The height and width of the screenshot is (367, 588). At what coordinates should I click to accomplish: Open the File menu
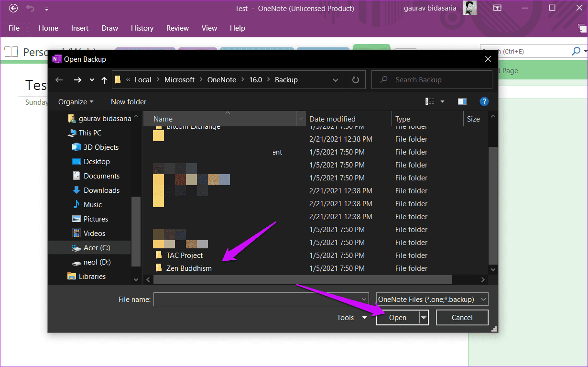[14, 28]
